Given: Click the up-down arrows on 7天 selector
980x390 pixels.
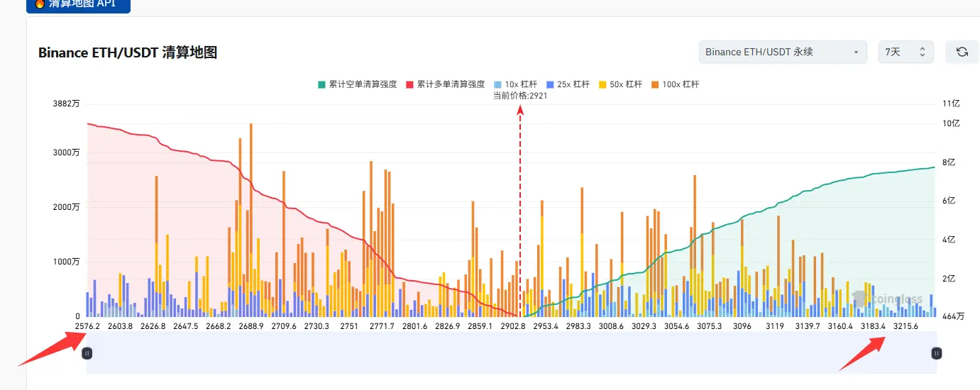Looking at the screenshot, I should click(x=922, y=52).
